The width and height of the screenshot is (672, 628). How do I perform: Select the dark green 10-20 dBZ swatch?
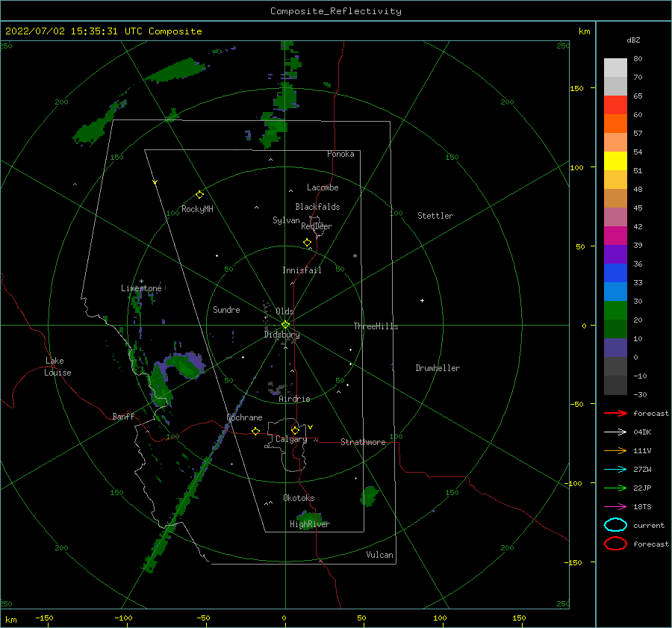click(615, 329)
